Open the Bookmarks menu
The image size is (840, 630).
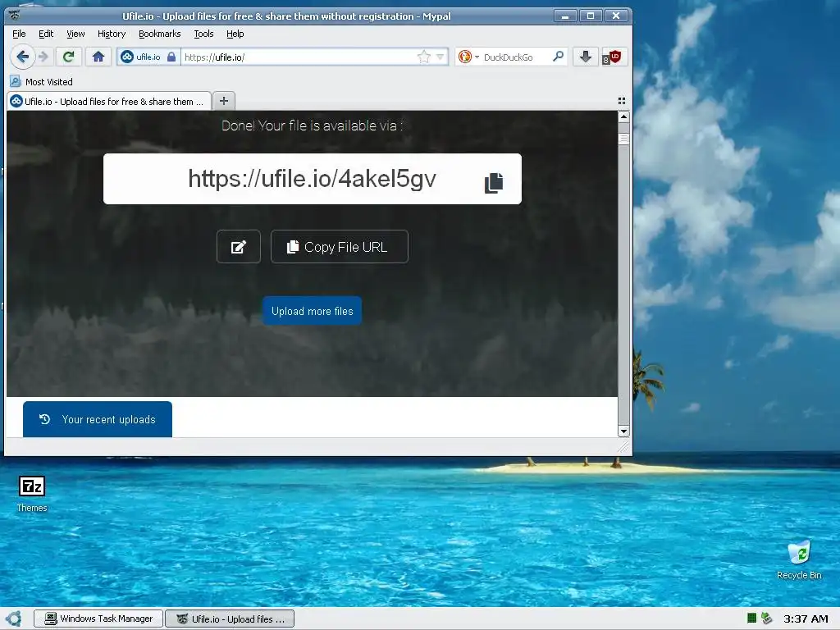160,34
